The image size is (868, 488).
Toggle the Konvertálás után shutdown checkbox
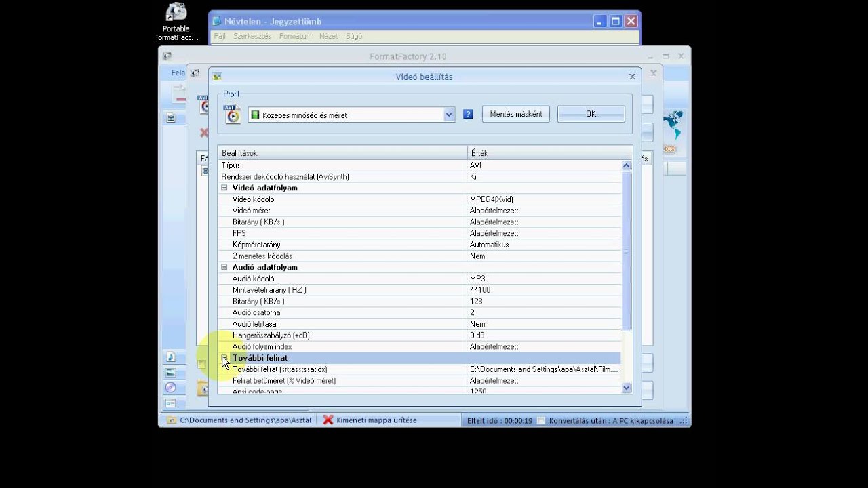pos(541,421)
